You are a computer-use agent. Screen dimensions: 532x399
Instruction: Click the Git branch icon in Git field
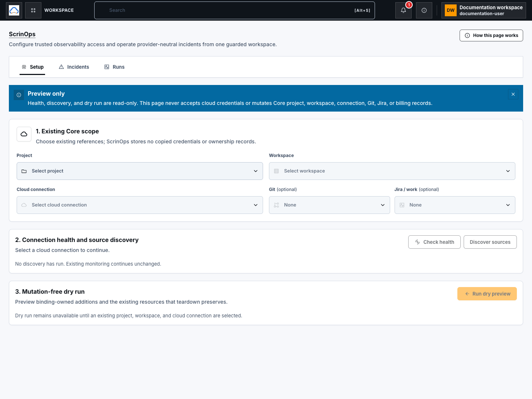pos(276,205)
